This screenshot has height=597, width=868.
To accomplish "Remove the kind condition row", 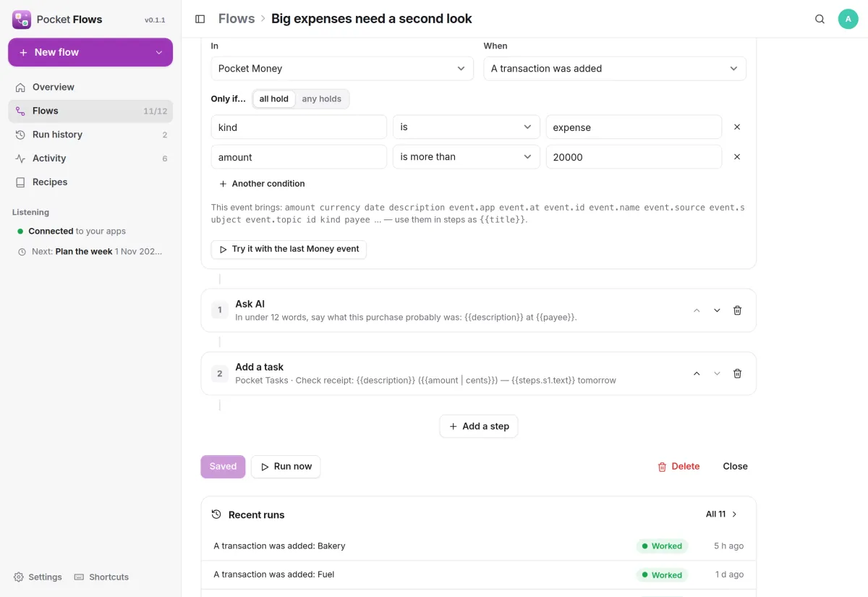I will pos(737,127).
